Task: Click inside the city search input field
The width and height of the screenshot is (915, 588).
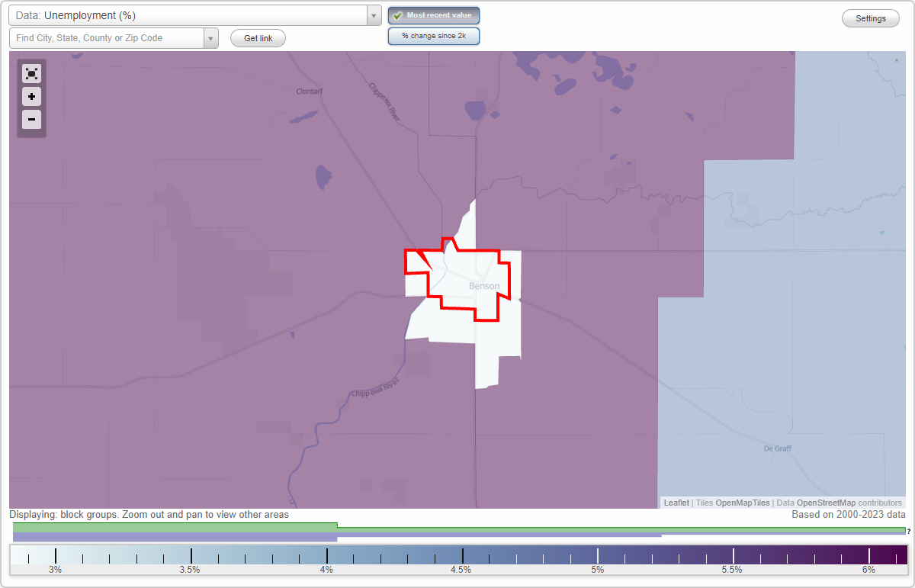Action: pos(107,37)
